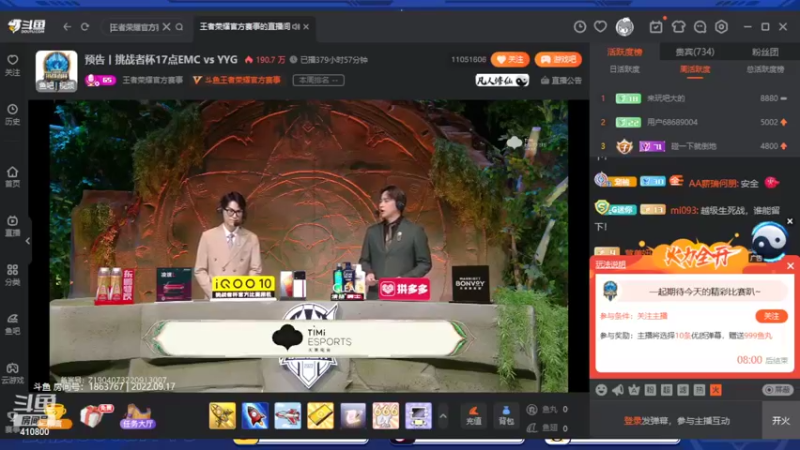Open the calendar check-in icon in title bar
Image resolution: width=800 pixels, height=450 pixels.
656,27
